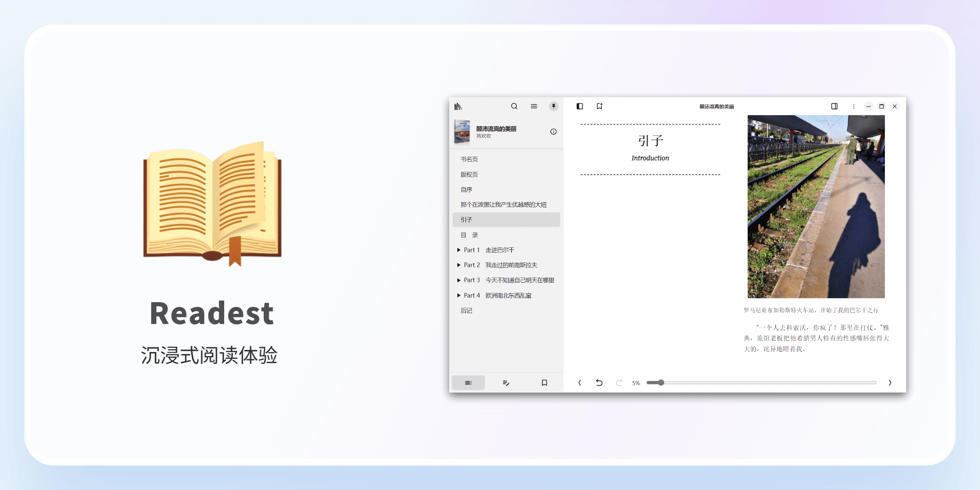Image resolution: width=980 pixels, height=490 pixels.
Task: Switch to the annotations tab
Action: click(506, 383)
